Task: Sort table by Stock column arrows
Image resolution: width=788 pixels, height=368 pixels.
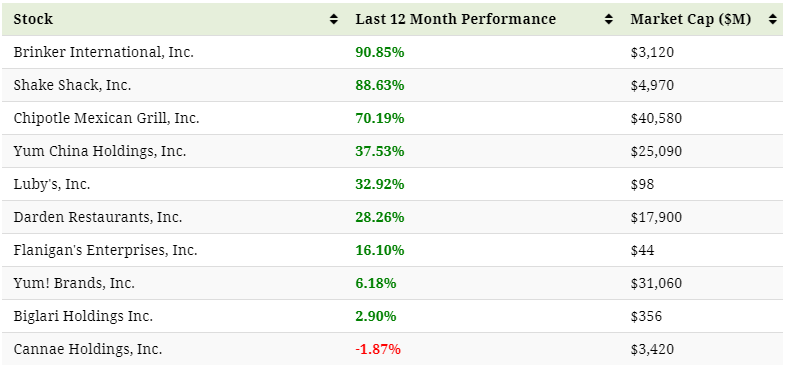Action: (334, 19)
